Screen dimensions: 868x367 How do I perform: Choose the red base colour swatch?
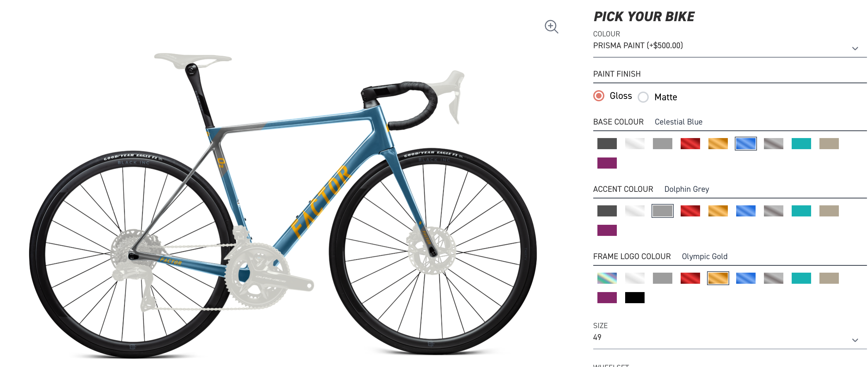[x=690, y=144]
